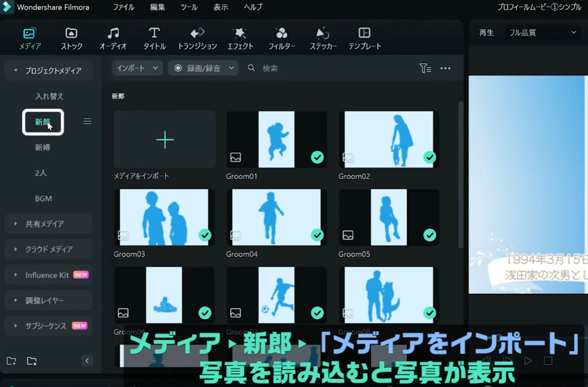The image size is (588, 387).
Task: Click the magnifier search icon
Action: [x=251, y=68]
